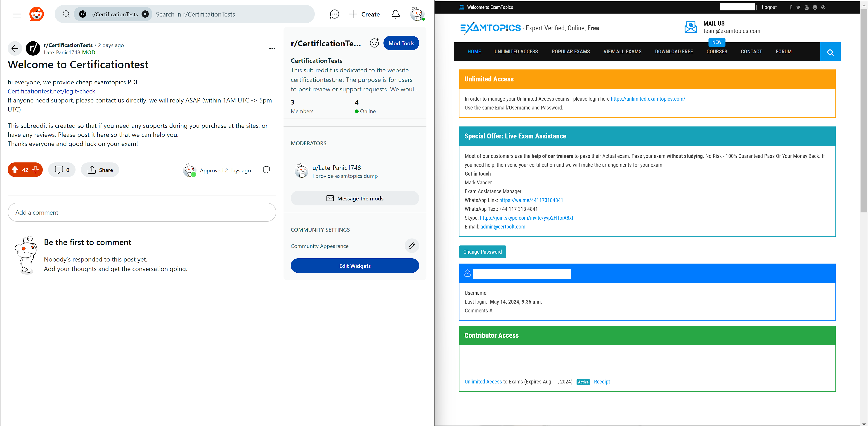Remove r/CertificationTests search filter chip
Image resolution: width=868 pixels, height=426 pixels.
pyautogui.click(x=145, y=14)
